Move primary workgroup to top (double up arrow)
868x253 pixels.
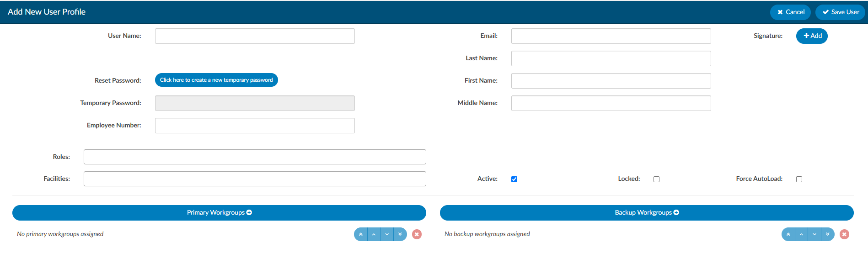(361, 234)
